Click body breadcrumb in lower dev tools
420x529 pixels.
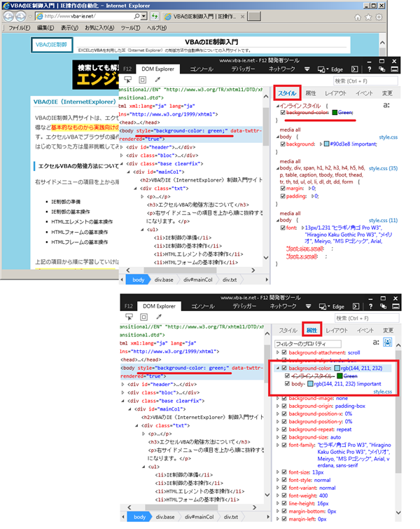coord(139,517)
